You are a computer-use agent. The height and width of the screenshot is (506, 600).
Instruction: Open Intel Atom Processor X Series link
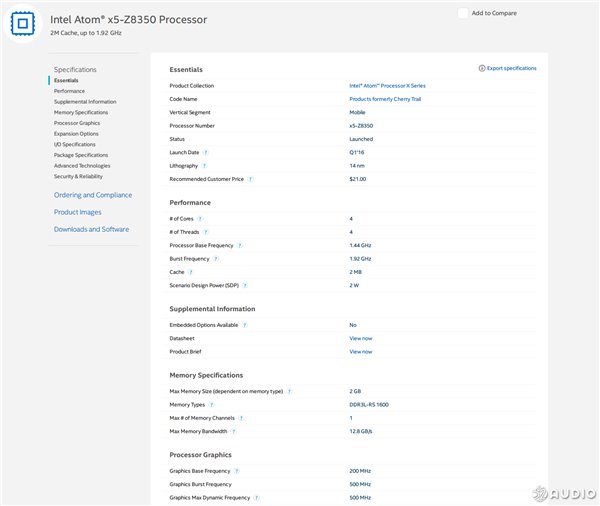pos(386,86)
